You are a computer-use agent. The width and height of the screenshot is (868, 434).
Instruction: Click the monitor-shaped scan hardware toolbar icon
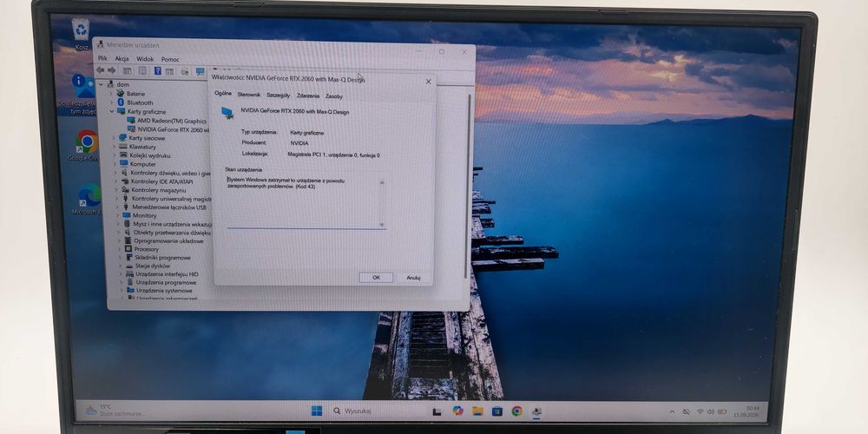(200, 71)
